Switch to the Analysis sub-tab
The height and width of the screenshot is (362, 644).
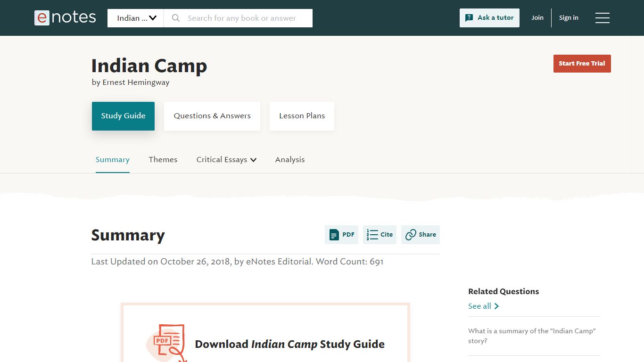point(290,160)
